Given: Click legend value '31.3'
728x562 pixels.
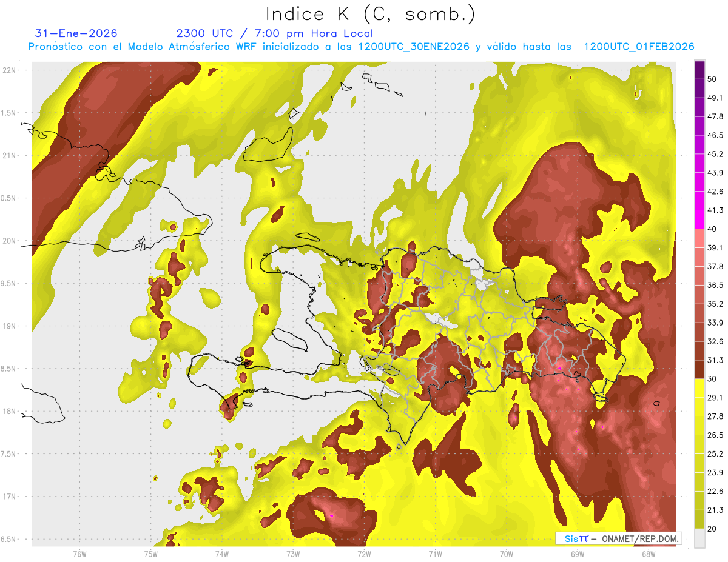Looking at the screenshot, I should [x=715, y=360].
